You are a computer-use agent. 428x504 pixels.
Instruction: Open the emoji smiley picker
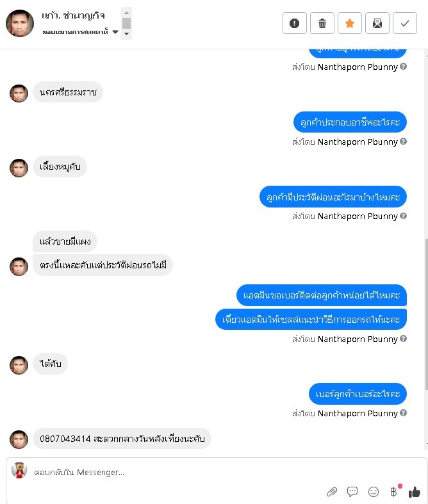[x=374, y=491]
